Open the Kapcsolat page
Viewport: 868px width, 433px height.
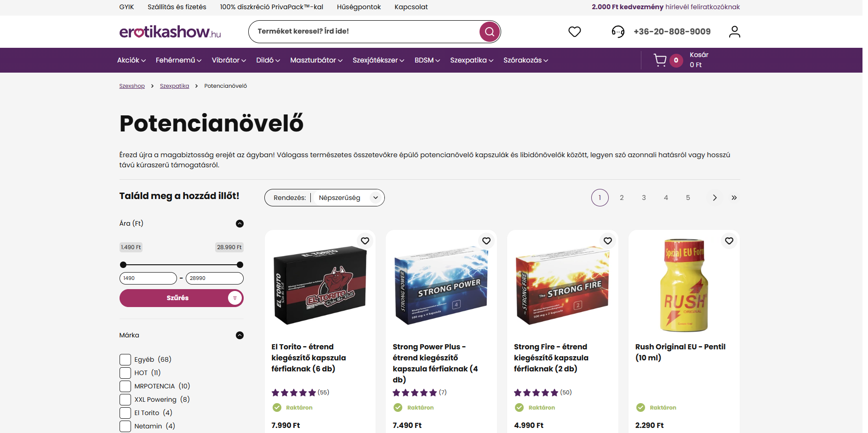[411, 7]
